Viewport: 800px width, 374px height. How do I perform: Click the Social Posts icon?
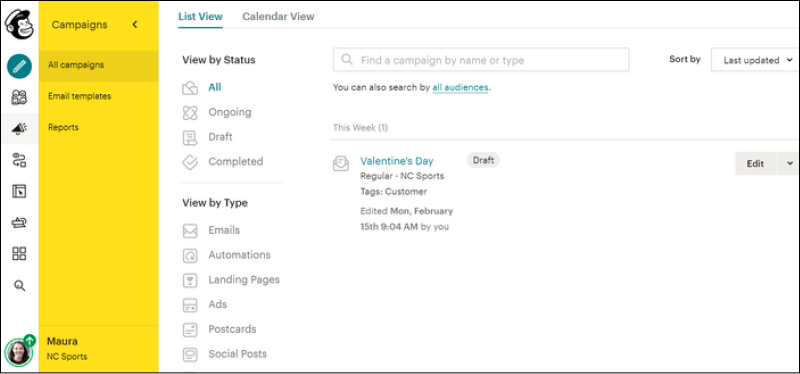point(190,354)
